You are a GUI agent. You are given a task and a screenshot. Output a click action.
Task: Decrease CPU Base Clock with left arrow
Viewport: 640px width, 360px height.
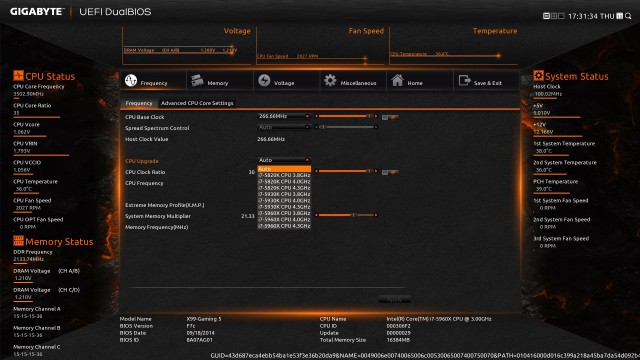[x=316, y=116]
